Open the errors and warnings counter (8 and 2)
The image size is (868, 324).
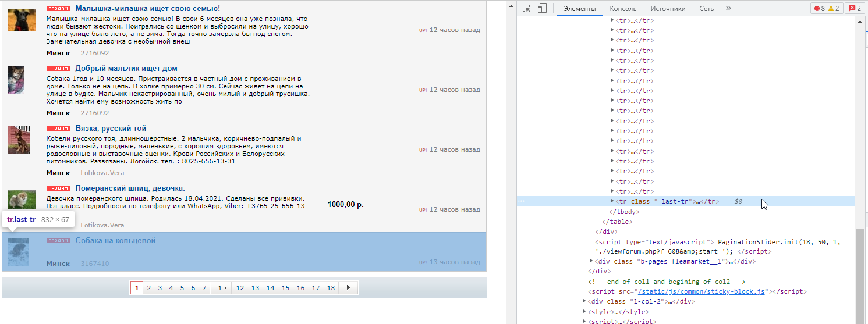[x=827, y=8]
